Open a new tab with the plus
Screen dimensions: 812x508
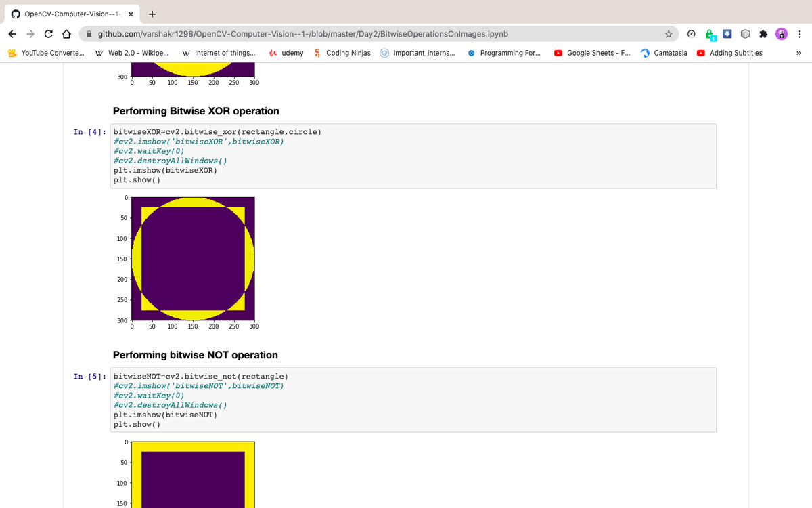coord(152,13)
